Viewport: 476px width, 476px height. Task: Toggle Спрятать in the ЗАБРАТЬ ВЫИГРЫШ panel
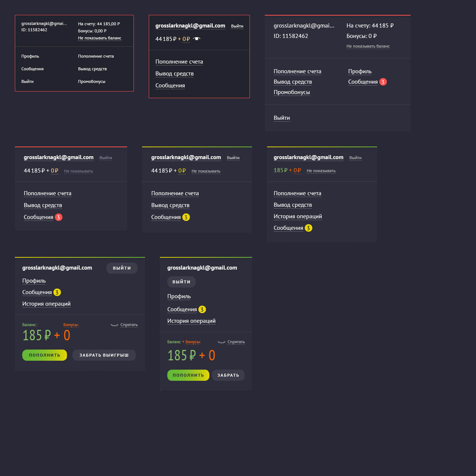(129, 325)
